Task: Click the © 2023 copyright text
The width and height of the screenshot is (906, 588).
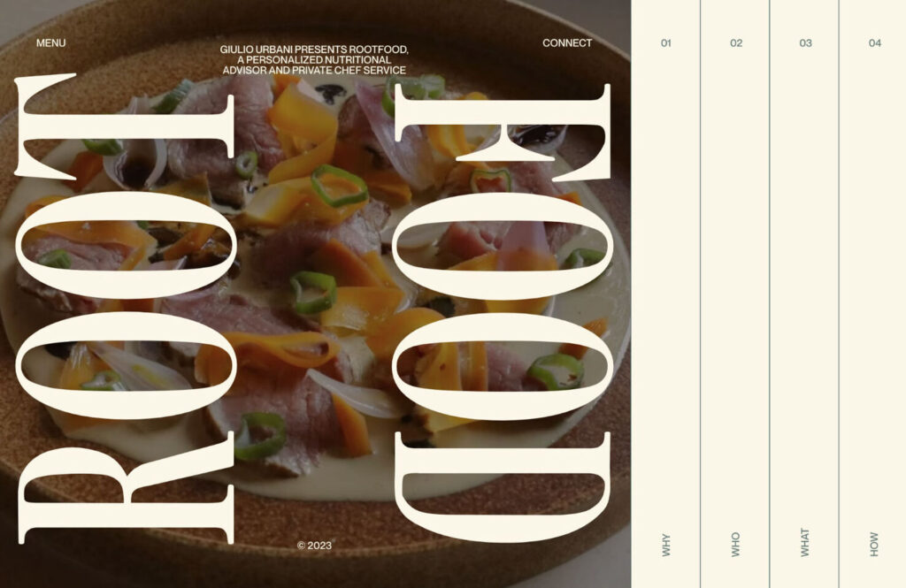Action: [x=314, y=546]
